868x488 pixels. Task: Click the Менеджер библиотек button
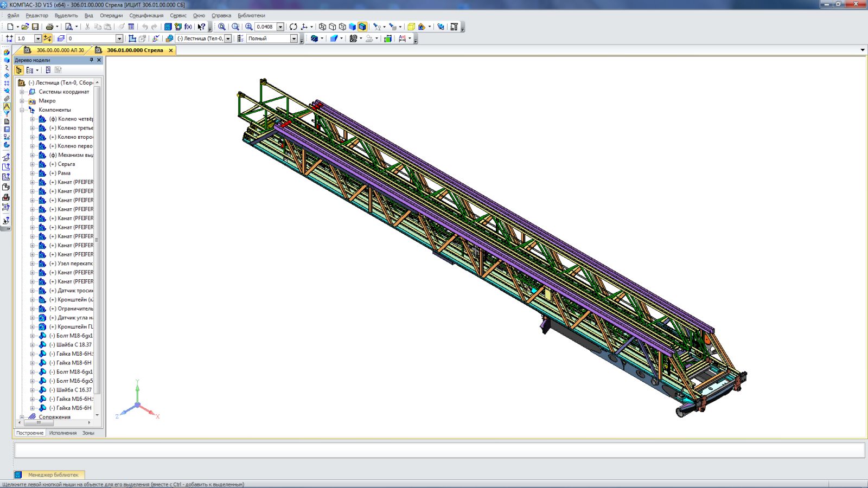(x=53, y=474)
